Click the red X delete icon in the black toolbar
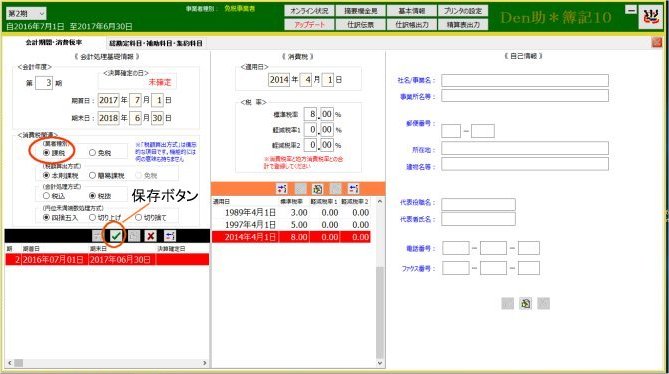This screenshot has width=669, height=374. [x=150, y=236]
